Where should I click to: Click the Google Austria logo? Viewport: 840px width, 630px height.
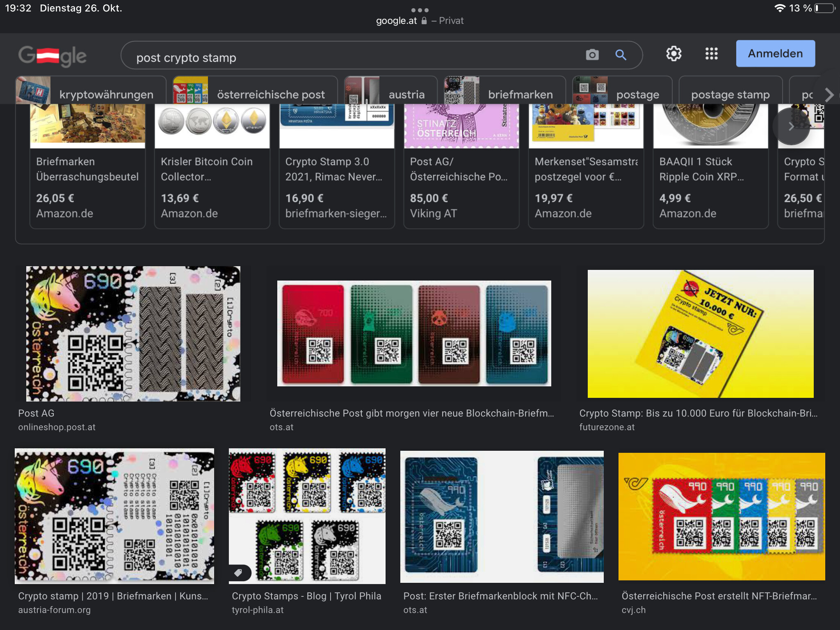pos(52,55)
